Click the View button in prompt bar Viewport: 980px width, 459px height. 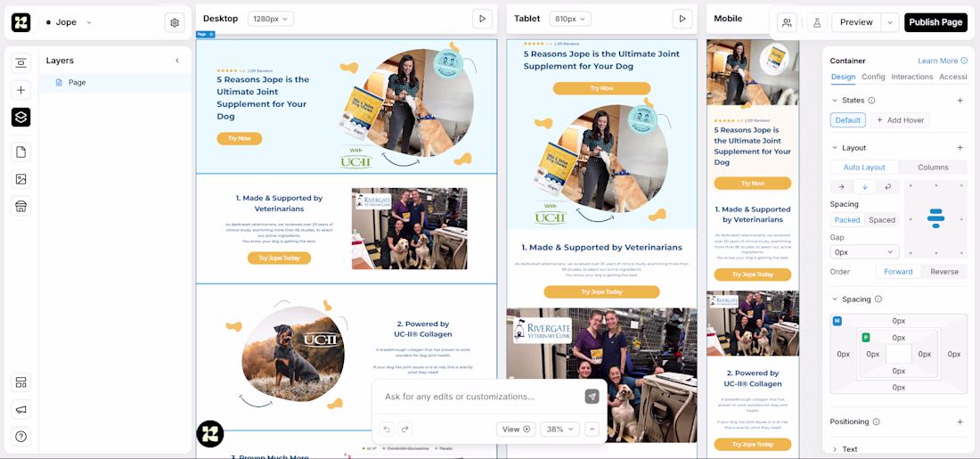click(x=516, y=429)
